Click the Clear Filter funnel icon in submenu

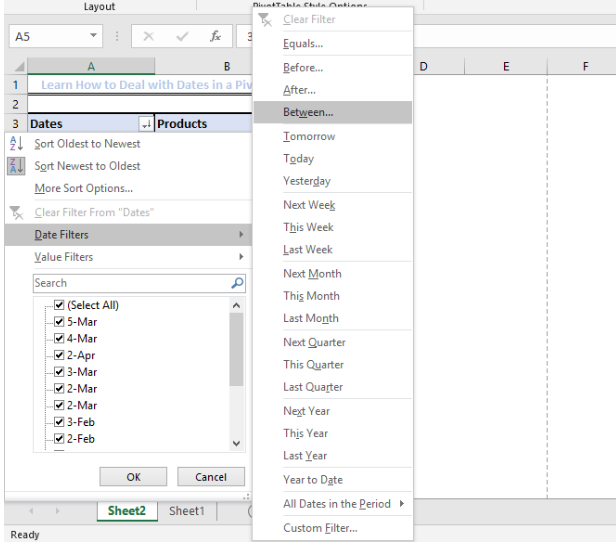point(265,19)
